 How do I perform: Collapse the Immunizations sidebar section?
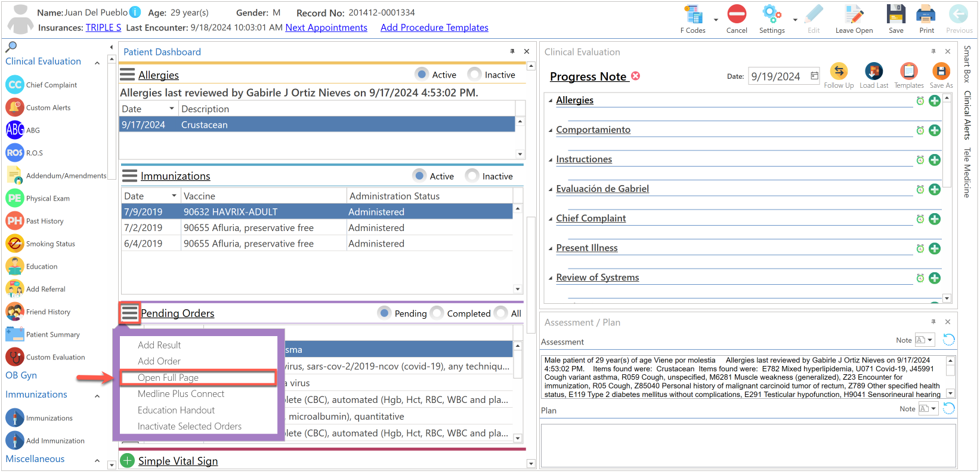click(97, 396)
